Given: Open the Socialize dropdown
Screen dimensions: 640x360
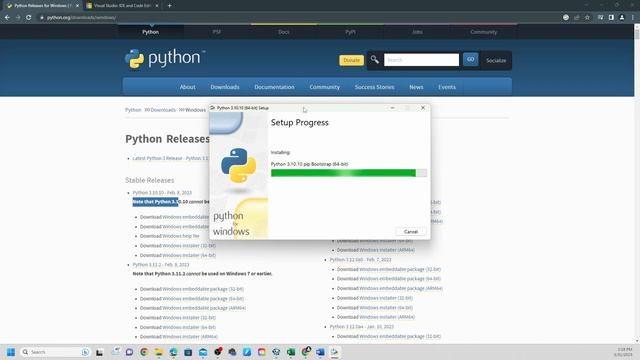Looking at the screenshot, I should pos(496,60).
